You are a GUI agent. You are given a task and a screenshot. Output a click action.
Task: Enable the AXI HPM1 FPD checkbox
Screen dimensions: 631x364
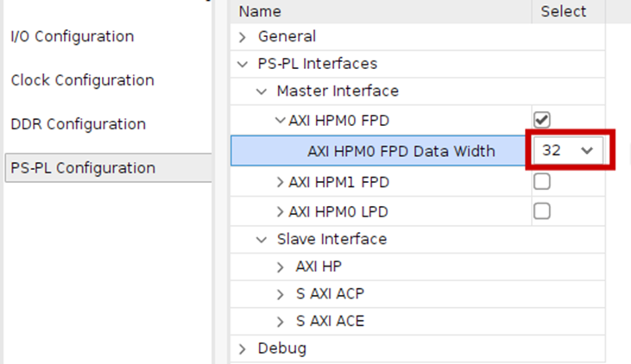(542, 182)
